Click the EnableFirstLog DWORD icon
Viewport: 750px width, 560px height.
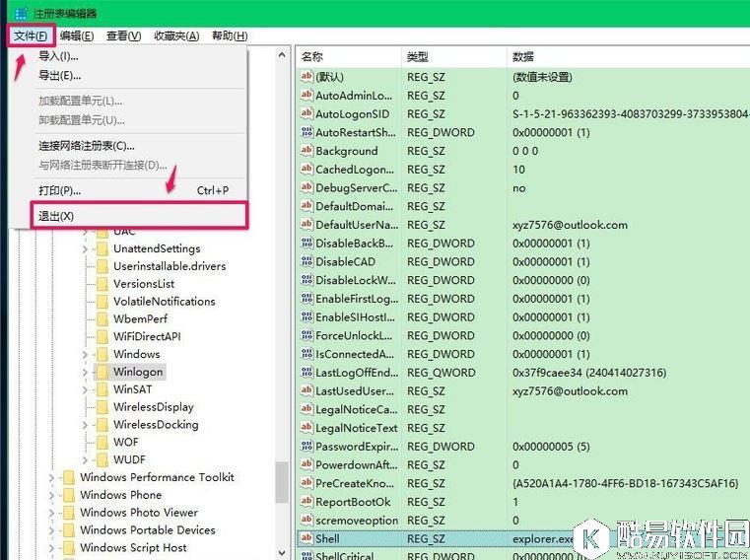tap(307, 298)
